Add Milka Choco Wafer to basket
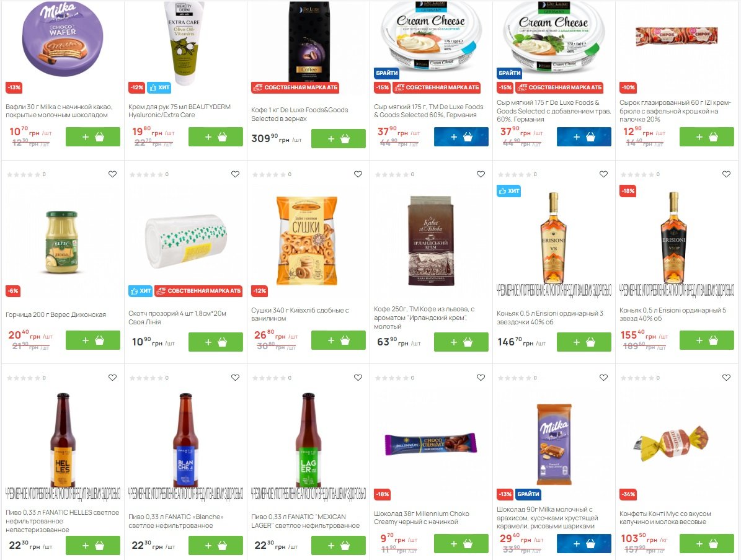The width and height of the screenshot is (741, 560). click(92, 137)
